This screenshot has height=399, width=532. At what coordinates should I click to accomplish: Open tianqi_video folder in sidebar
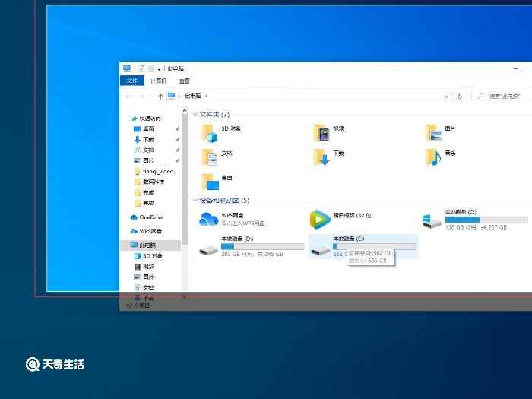point(157,172)
